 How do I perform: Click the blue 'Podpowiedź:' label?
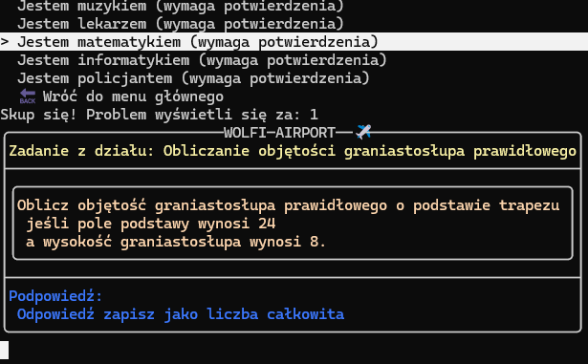(x=55, y=296)
